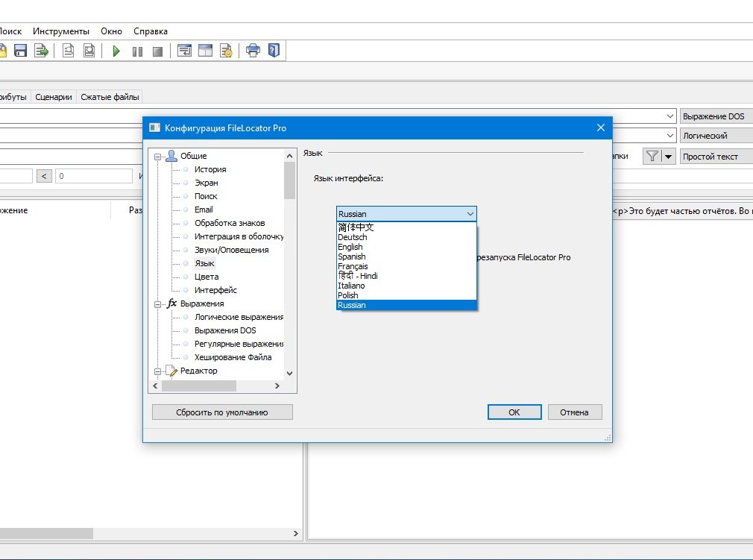Screen dimensions: 753x560
Task: Collapse the Редактор tree node
Action: (x=157, y=372)
